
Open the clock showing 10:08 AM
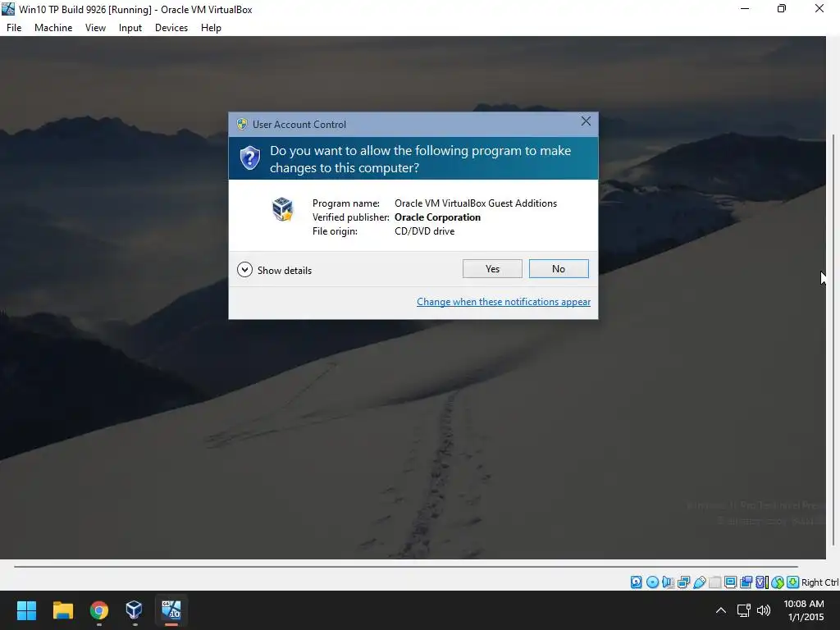tap(804, 610)
